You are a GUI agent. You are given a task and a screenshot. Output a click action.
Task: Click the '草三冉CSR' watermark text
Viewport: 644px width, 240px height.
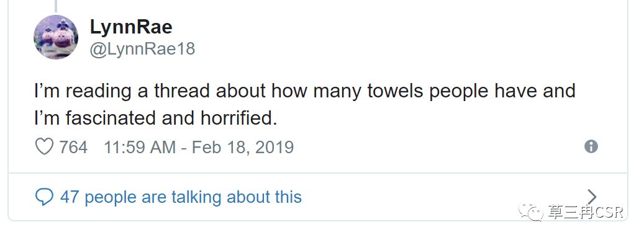point(585,211)
